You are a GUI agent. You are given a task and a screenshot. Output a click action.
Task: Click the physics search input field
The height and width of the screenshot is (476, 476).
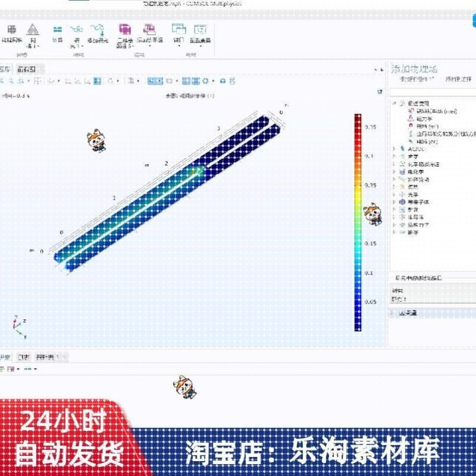pyautogui.click(x=433, y=92)
